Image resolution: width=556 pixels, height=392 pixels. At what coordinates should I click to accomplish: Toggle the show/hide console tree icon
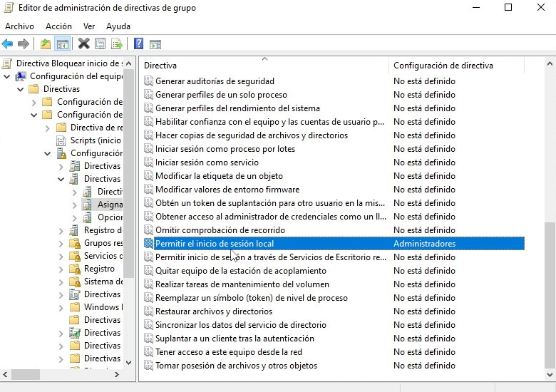point(63,44)
